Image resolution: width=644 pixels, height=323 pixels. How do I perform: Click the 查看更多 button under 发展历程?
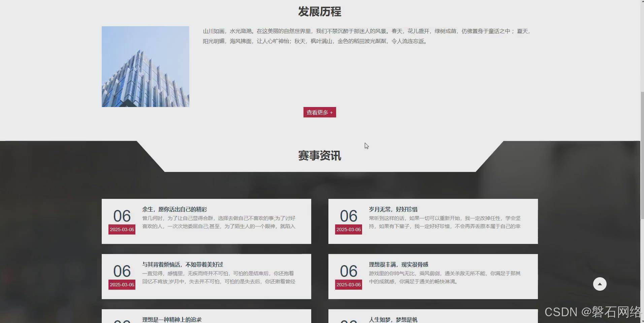pos(319,112)
